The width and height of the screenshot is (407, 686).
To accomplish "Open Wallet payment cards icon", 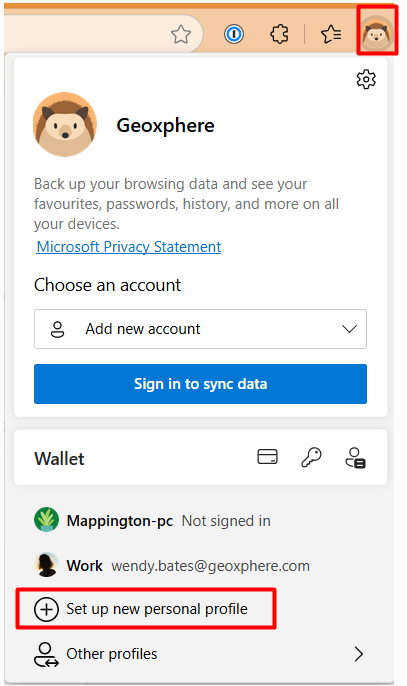I will click(267, 456).
